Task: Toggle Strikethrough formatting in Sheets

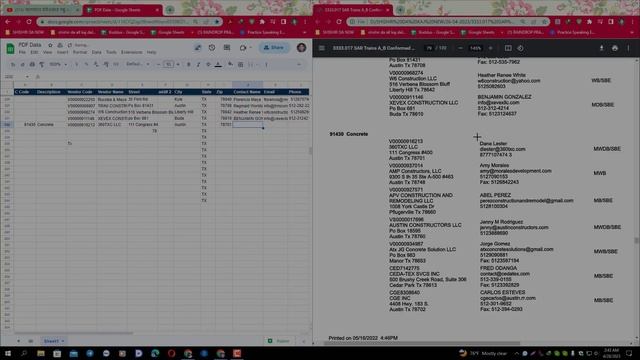Action: pos(208,64)
